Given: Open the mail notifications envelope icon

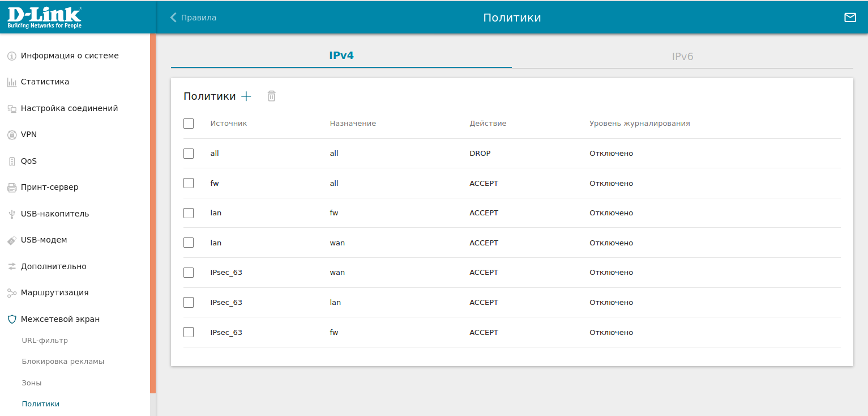Looking at the screenshot, I should pos(850,18).
